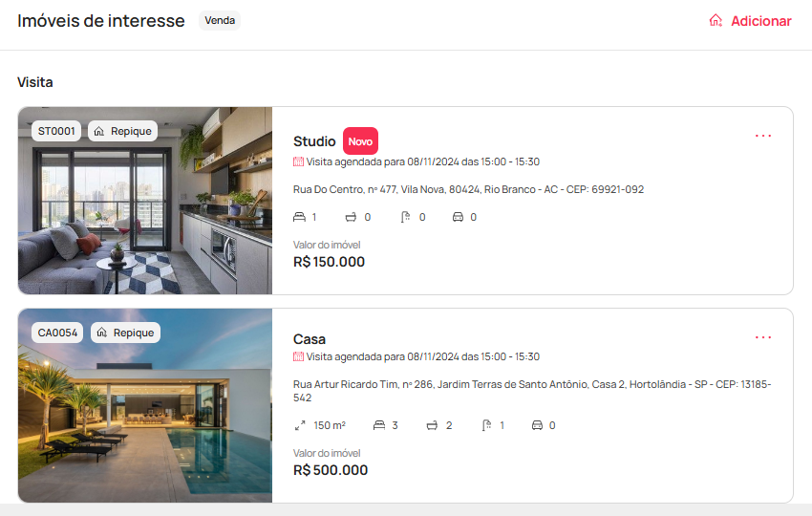This screenshot has height=516, width=812.
Task: Click the Novo badge next to Studio
Action: click(x=360, y=140)
